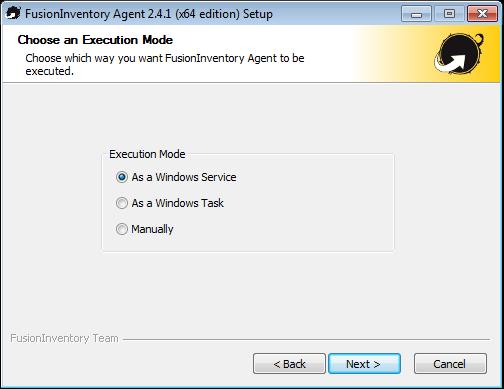Image resolution: width=504 pixels, height=389 pixels.
Task: Click the Execution Mode group label
Action: [147, 154]
